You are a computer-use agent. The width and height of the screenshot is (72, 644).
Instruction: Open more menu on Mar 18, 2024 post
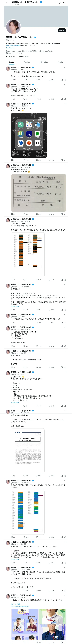pos(65,165)
